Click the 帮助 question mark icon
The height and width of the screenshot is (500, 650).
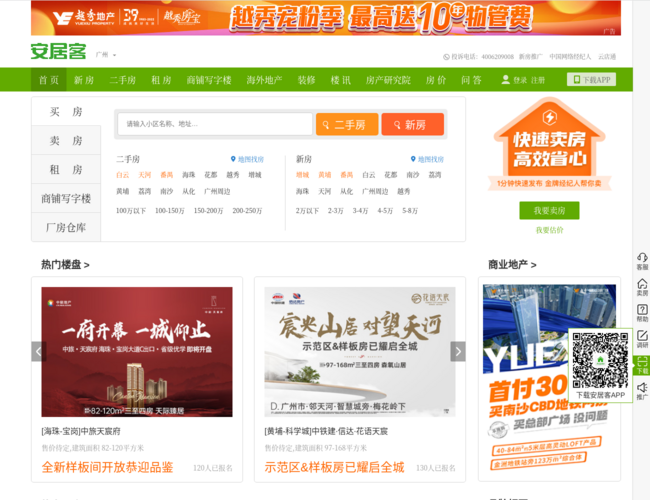[642, 309]
